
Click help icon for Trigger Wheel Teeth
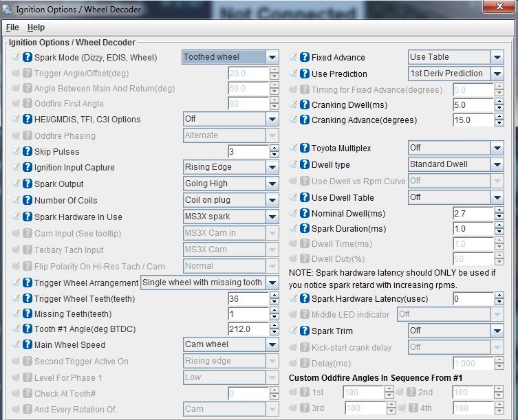tap(28, 298)
